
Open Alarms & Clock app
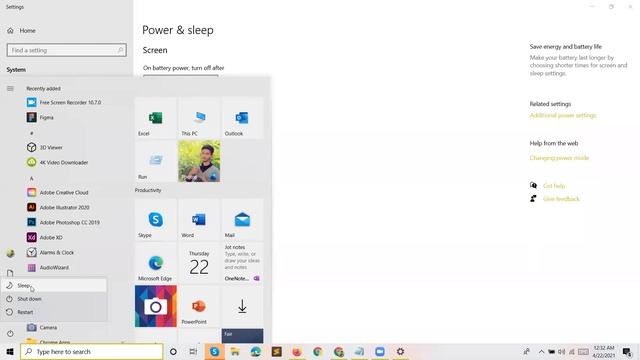tap(51, 253)
